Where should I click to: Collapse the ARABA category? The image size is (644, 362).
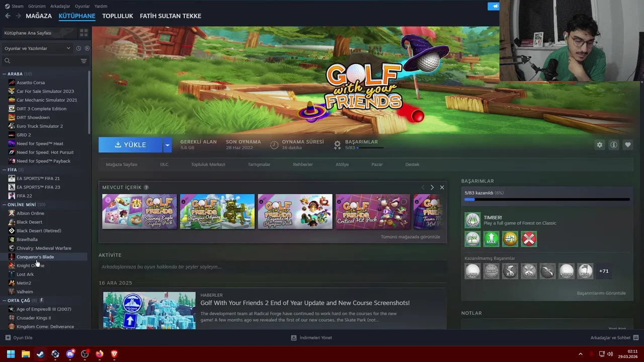(x=5, y=74)
